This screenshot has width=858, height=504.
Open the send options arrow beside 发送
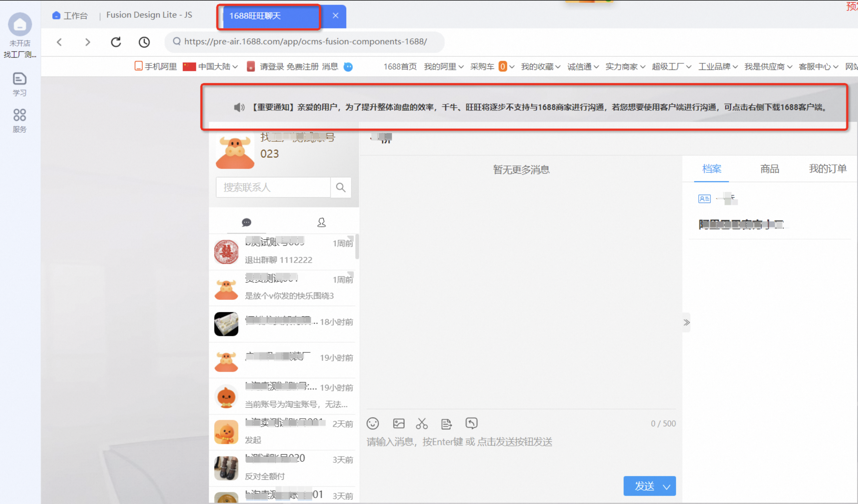pos(667,486)
